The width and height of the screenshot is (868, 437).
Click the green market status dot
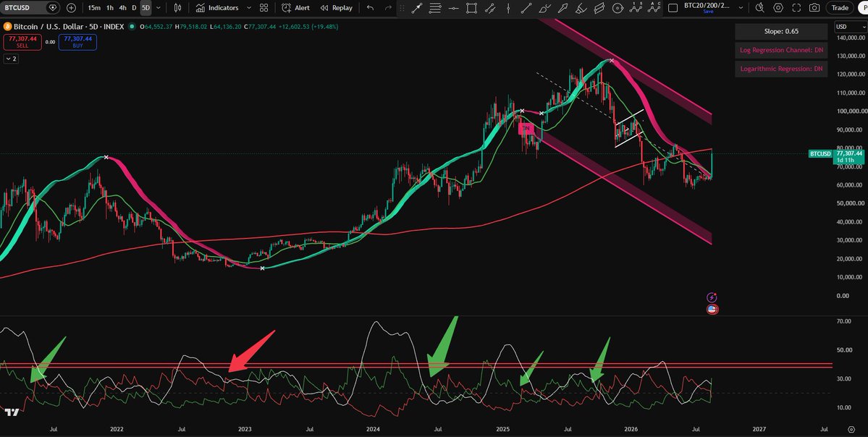pyautogui.click(x=131, y=27)
